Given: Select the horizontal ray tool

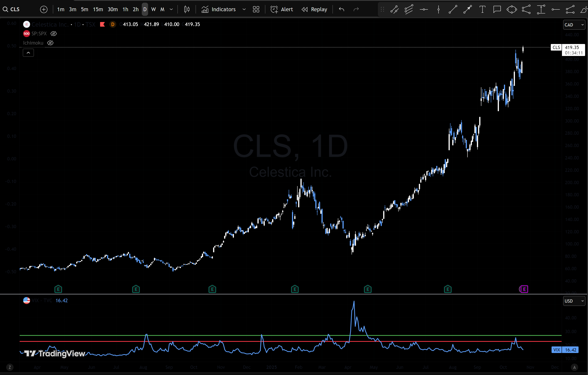Looking at the screenshot, I should coord(556,9).
